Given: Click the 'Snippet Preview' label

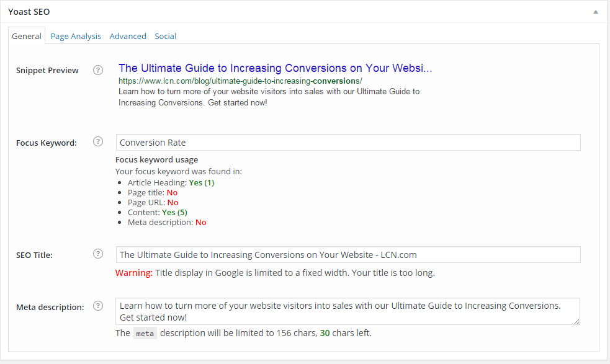Looking at the screenshot, I should (47, 71).
